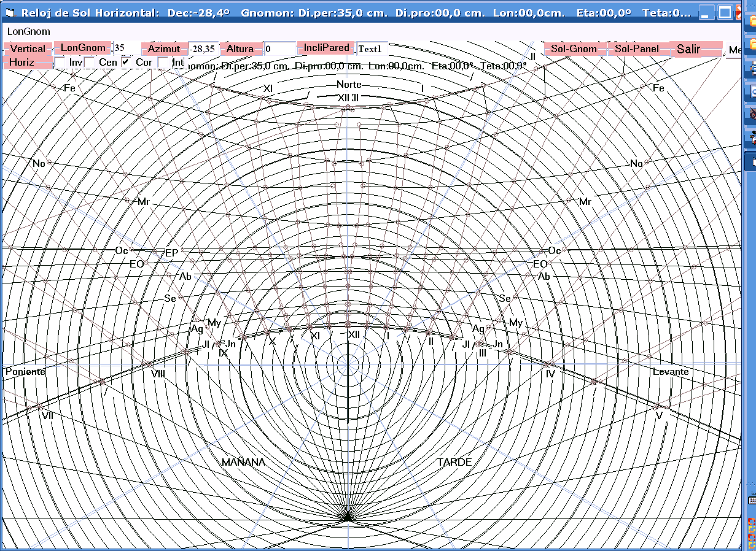Focus the IncliPared Text1 field
This screenshot has width=756, height=551.
point(372,49)
